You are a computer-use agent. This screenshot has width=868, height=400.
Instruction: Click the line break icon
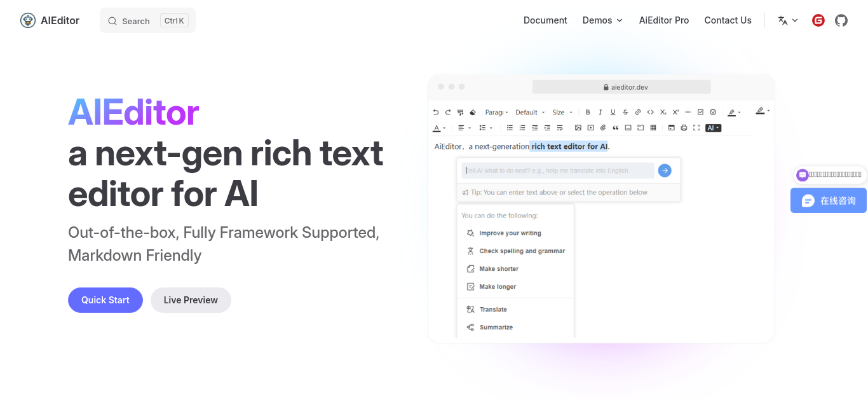pos(560,128)
